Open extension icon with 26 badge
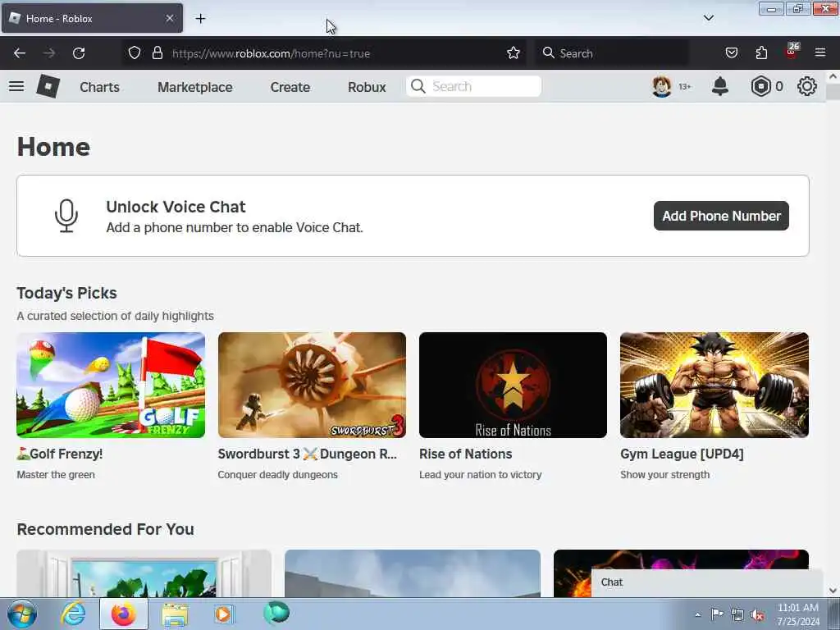 click(792, 52)
